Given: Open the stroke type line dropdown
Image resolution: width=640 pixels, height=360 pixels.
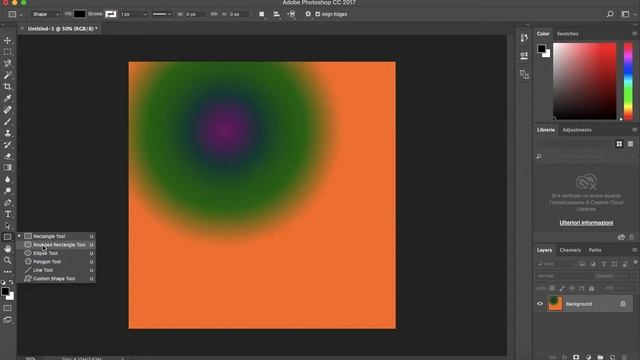Looking at the screenshot, I should tap(162, 14).
